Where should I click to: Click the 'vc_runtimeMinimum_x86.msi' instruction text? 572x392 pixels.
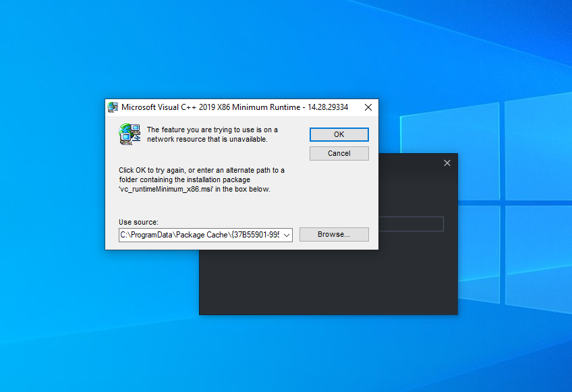tap(202, 179)
